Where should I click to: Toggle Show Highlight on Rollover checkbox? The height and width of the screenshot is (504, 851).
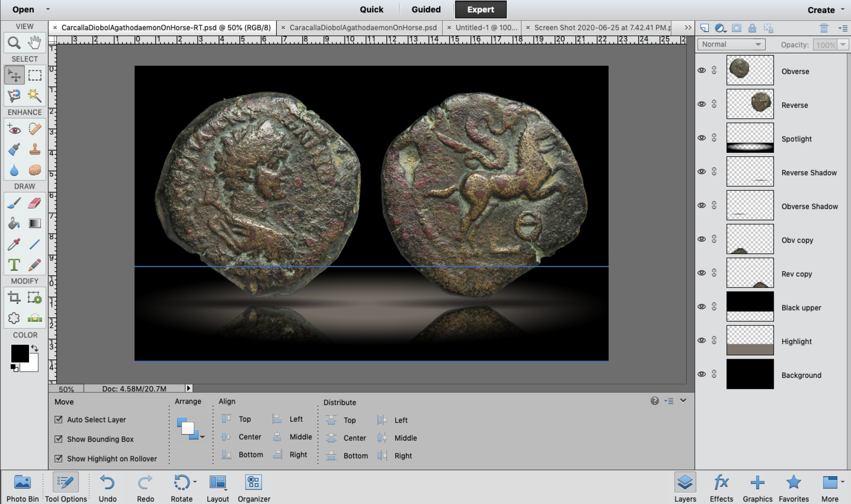click(59, 458)
